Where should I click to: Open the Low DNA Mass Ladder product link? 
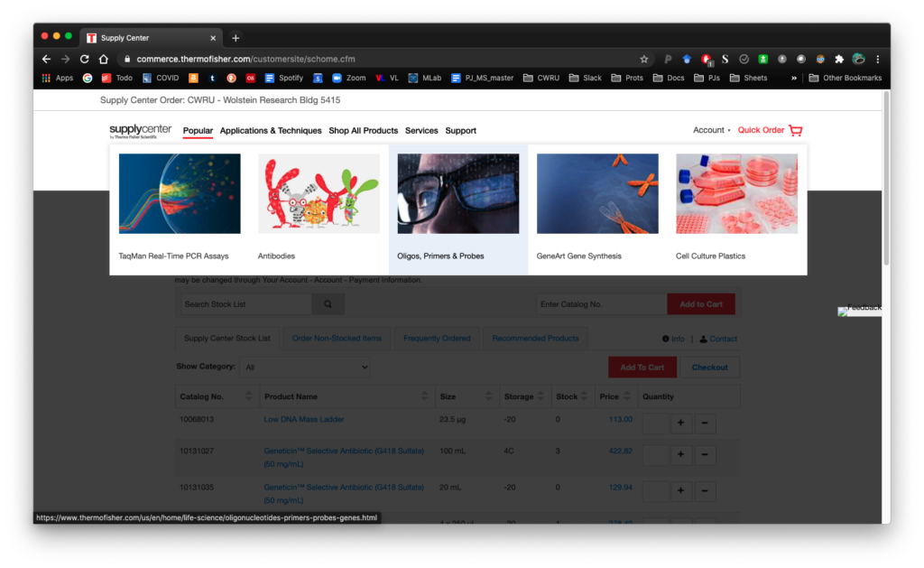303,419
